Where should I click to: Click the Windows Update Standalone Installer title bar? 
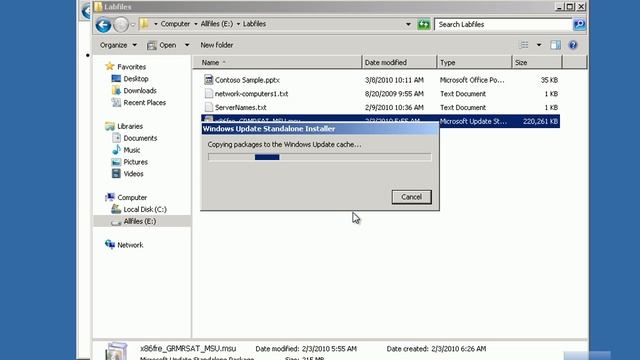point(320,129)
